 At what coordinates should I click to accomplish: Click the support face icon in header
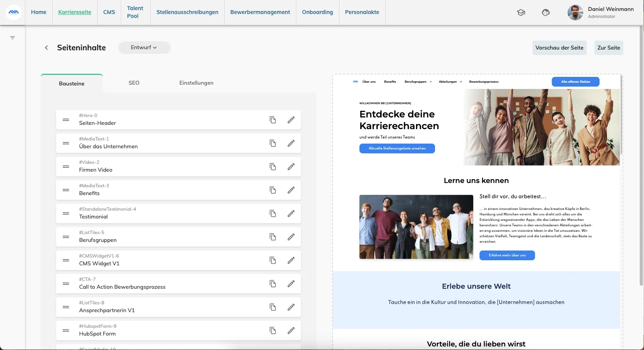546,12
